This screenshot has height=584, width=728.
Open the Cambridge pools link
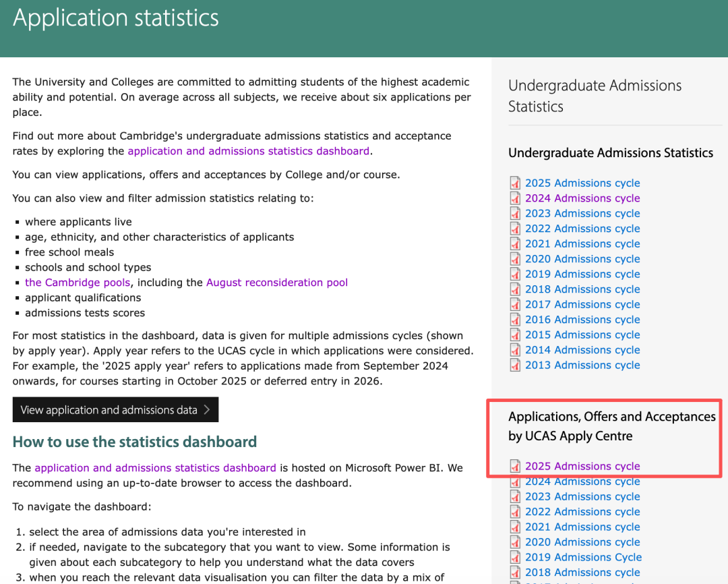point(78,283)
